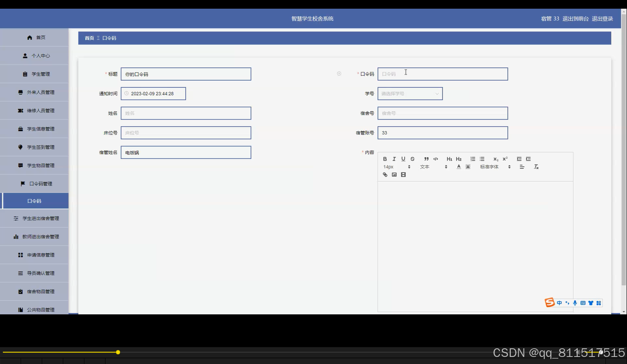
Task: Click inside the 内容 editor text area
Action: 475,246
